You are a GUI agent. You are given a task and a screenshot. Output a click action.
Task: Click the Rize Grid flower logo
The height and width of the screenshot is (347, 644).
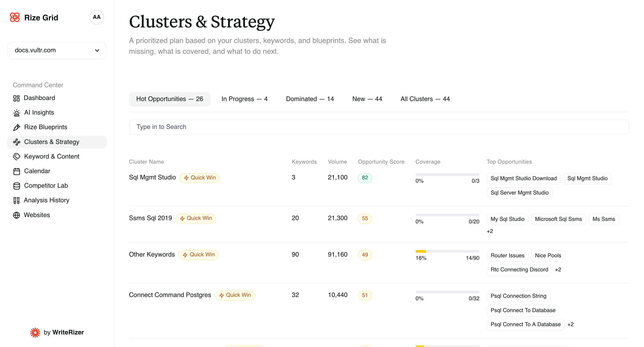[15, 17]
